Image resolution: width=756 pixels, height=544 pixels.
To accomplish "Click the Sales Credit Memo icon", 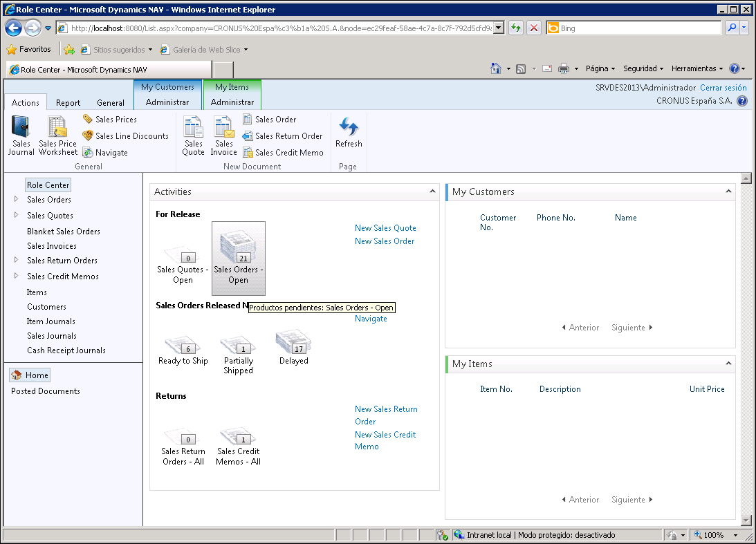I will (248, 153).
